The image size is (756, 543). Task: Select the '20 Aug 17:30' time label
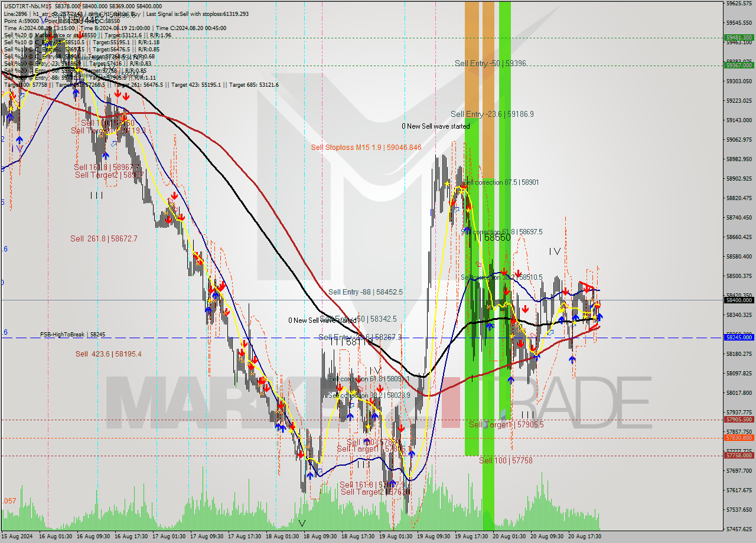pos(585,537)
